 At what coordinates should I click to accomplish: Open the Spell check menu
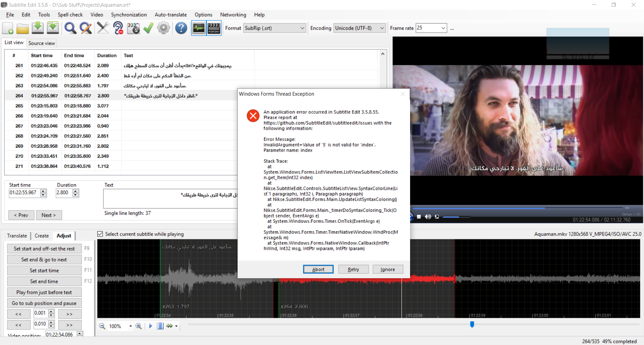pos(70,15)
